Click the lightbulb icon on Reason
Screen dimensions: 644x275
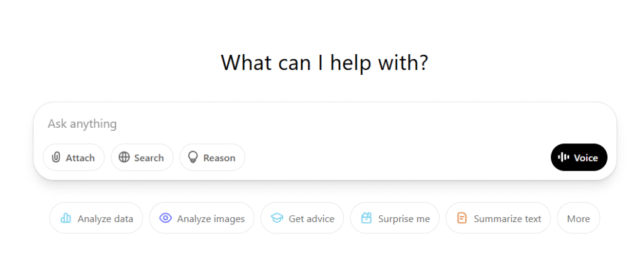pyautogui.click(x=192, y=157)
